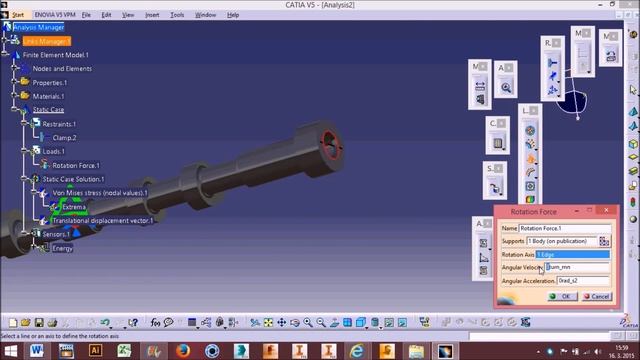
Task: Click the Undo arrow icon
Action: pos(105,323)
